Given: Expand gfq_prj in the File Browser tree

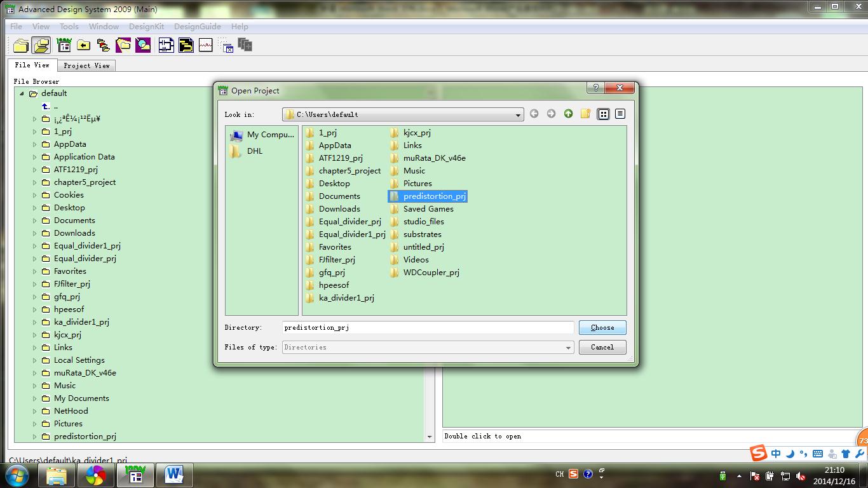Looking at the screenshot, I should pyautogui.click(x=35, y=297).
